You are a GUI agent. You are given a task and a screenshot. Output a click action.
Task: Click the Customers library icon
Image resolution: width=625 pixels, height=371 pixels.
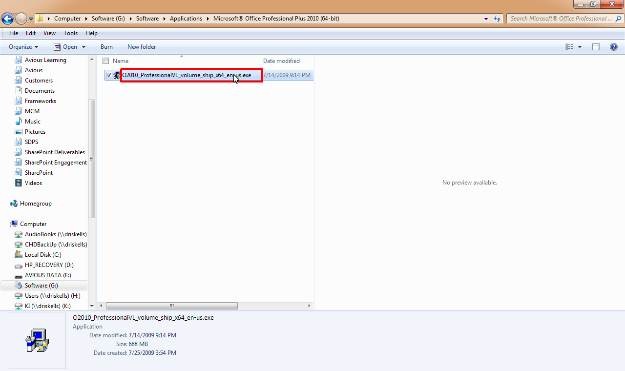(x=18, y=80)
